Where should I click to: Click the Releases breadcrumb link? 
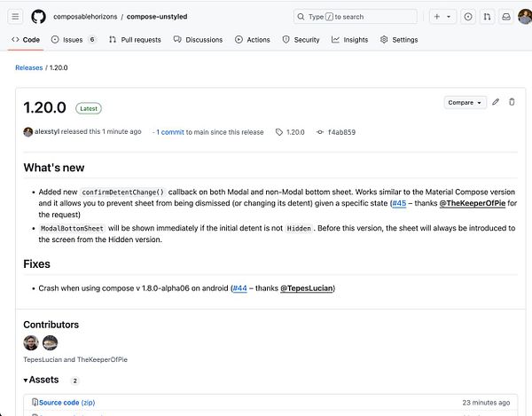29,68
